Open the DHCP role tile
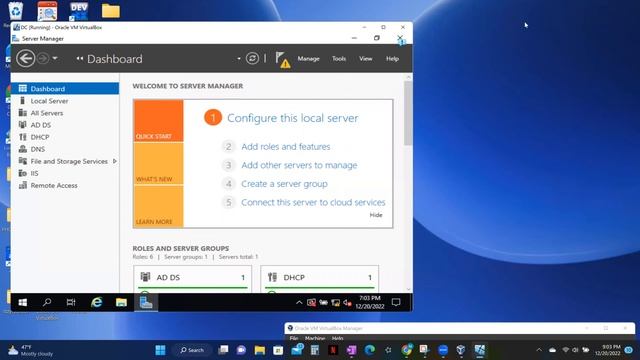Screen dimensions: 640x360 pyautogui.click(x=319, y=279)
